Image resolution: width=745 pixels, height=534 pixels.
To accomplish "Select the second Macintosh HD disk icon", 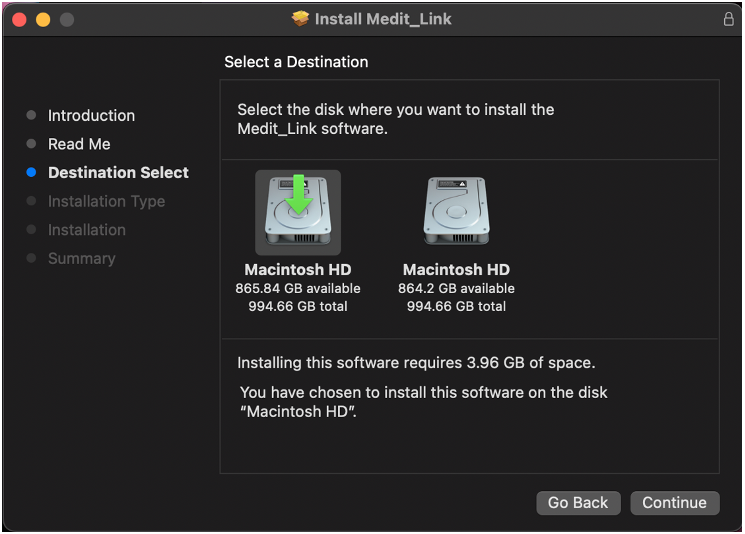I will (456, 210).
